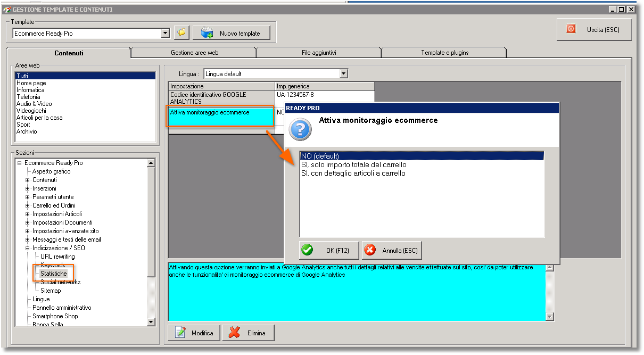Click the Imp.generica column header
This screenshot has width=644, height=355.
[x=325, y=86]
